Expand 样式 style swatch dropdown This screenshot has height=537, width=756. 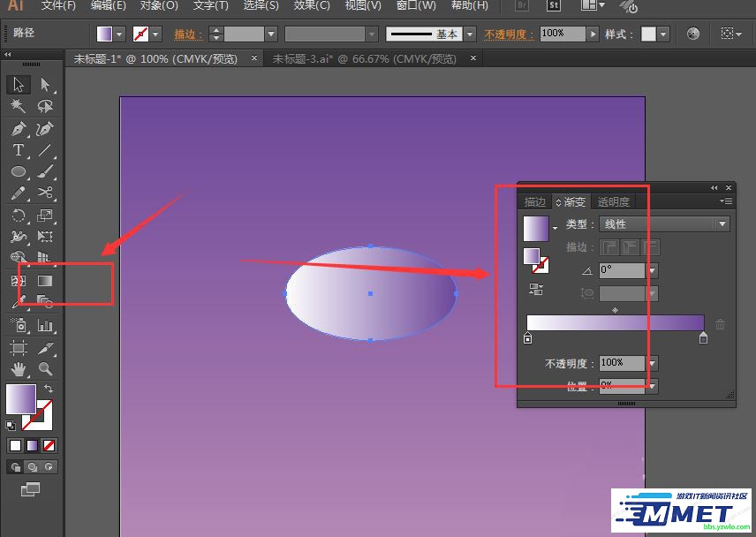(x=663, y=34)
